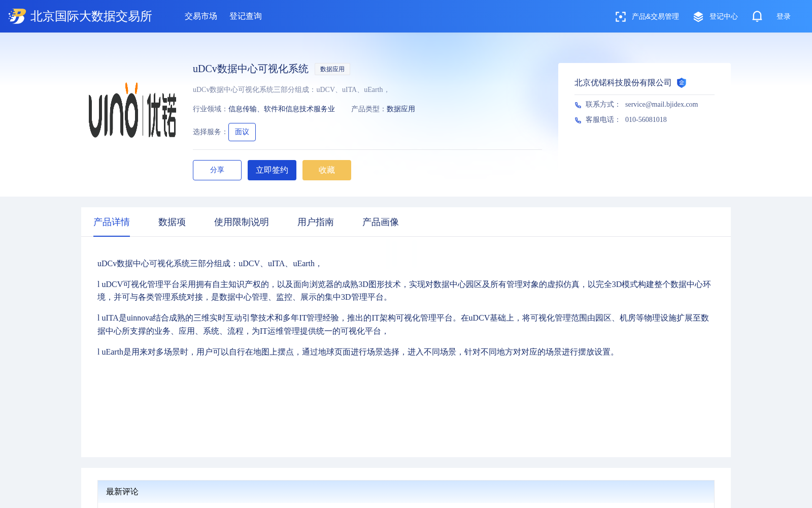Viewport: 812px width, 508px height.
Task: Click the 最新评论 section header
Action: (406, 492)
